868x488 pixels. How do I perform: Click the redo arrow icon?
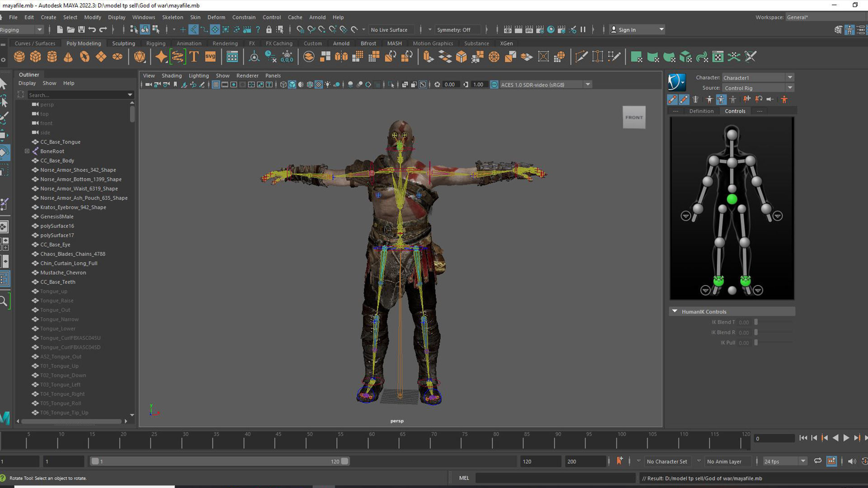pos(103,30)
